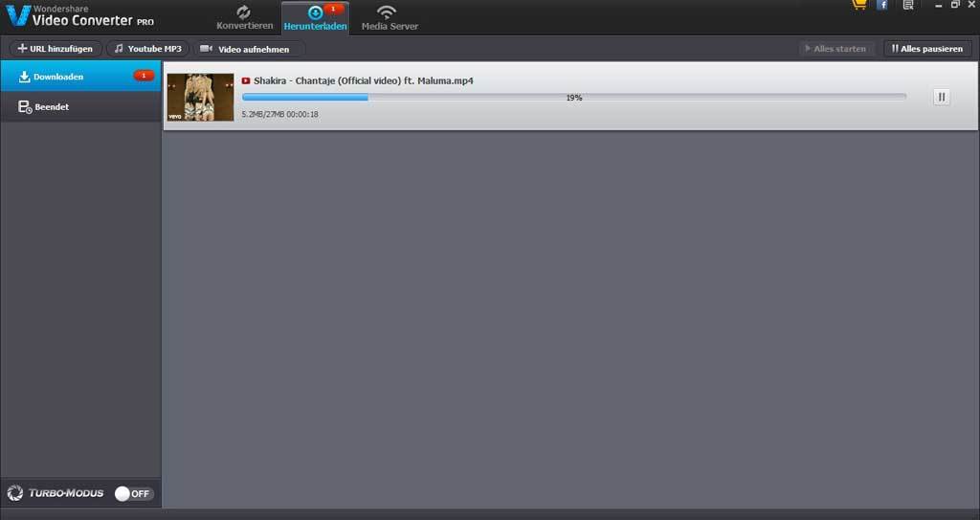The width and height of the screenshot is (980, 520).
Task: Minimize the Video Converter window
Action: (x=939, y=5)
